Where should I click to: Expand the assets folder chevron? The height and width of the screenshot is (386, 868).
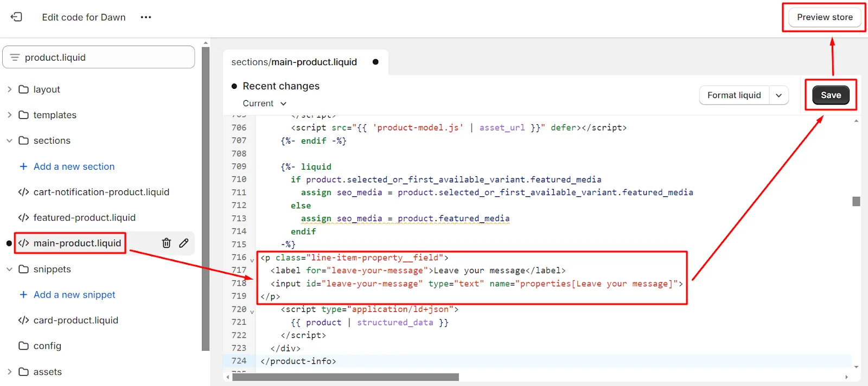tap(9, 372)
